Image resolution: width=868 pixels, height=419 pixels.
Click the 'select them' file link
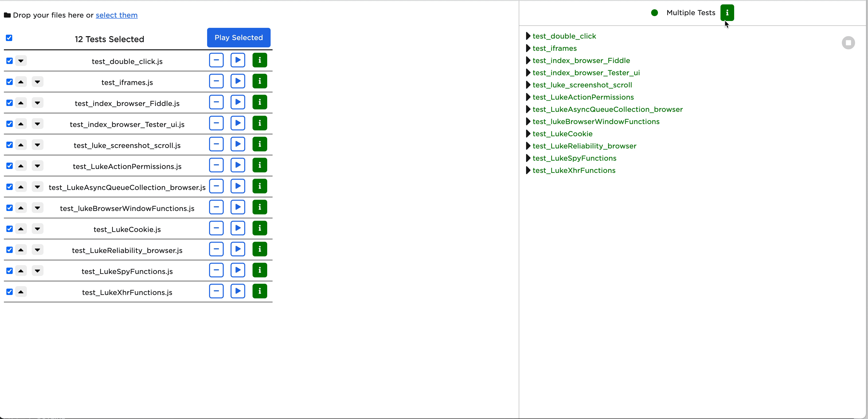pyautogui.click(x=116, y=15)
